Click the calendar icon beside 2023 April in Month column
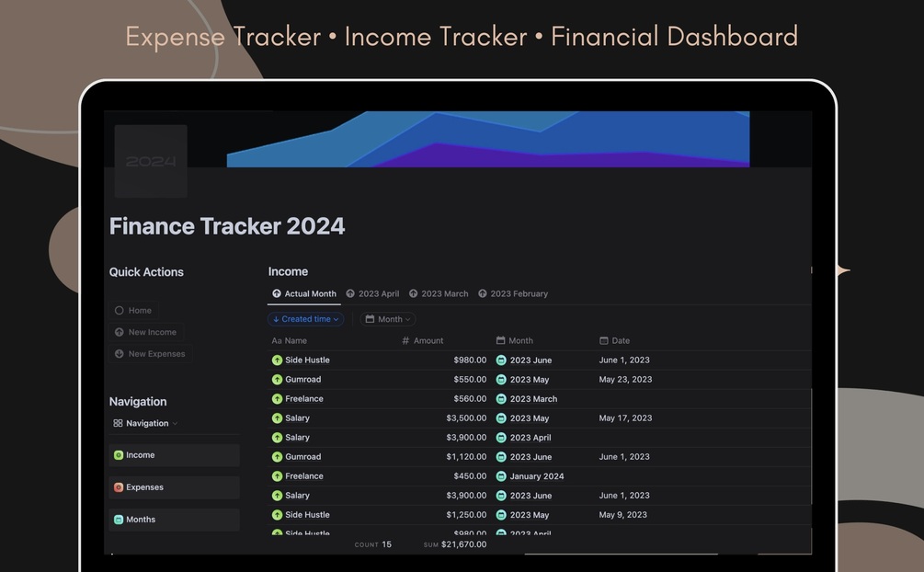The width and height of the screenshot is (924, 572). click(501, 438)
